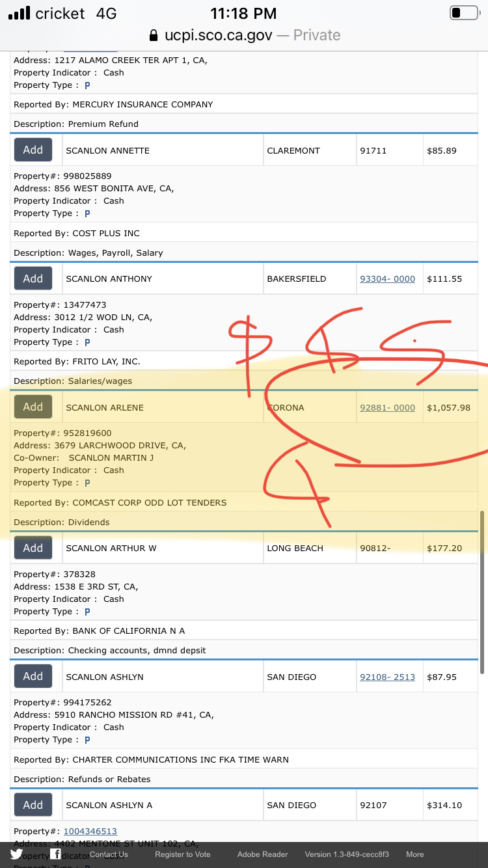The image size is (488, 868).
Task: Select ZIP code 92107
Action: click(373, 805)
